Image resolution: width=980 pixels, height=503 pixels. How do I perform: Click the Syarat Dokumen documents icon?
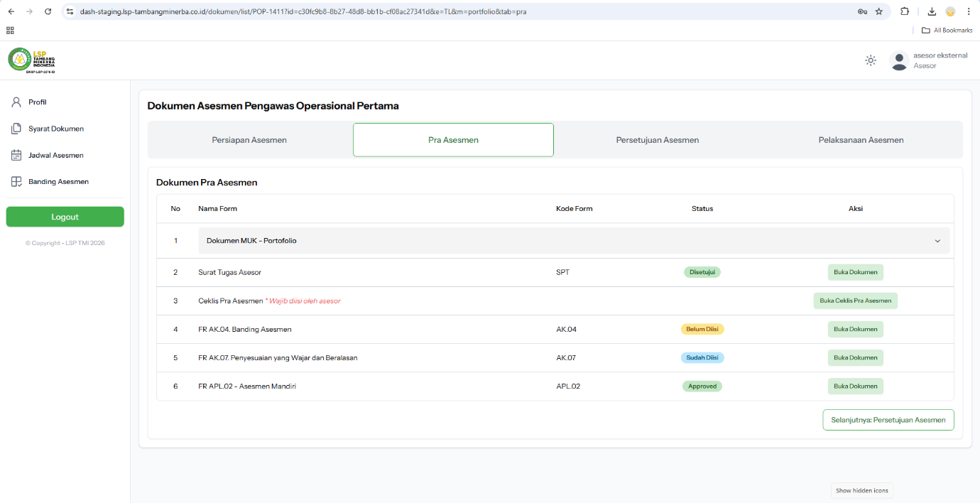click(16, 129)
